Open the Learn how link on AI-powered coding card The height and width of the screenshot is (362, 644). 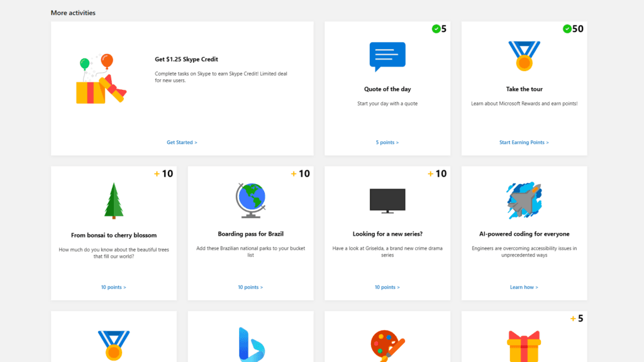click(x=524, y=287)
